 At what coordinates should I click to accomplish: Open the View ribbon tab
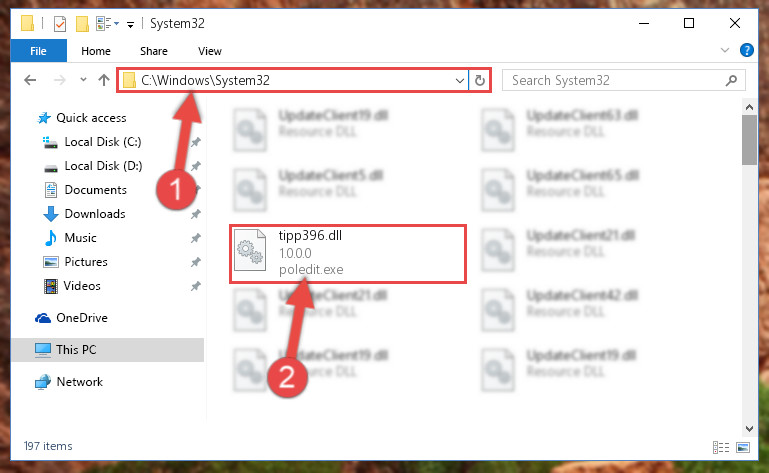210,51
